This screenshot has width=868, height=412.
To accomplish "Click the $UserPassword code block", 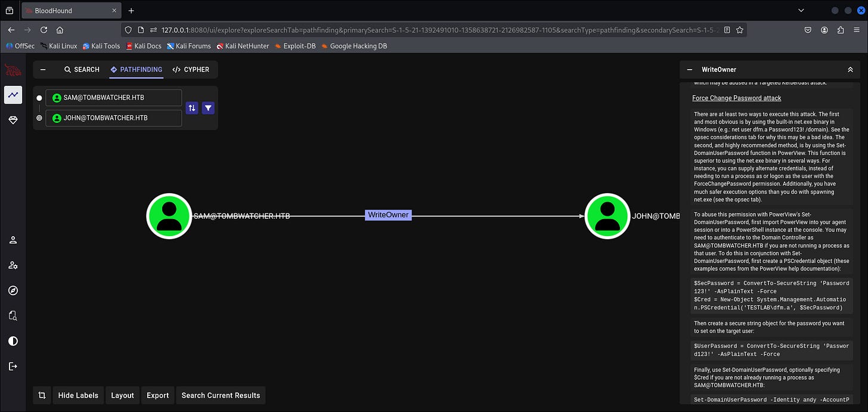I will point(771,350).
